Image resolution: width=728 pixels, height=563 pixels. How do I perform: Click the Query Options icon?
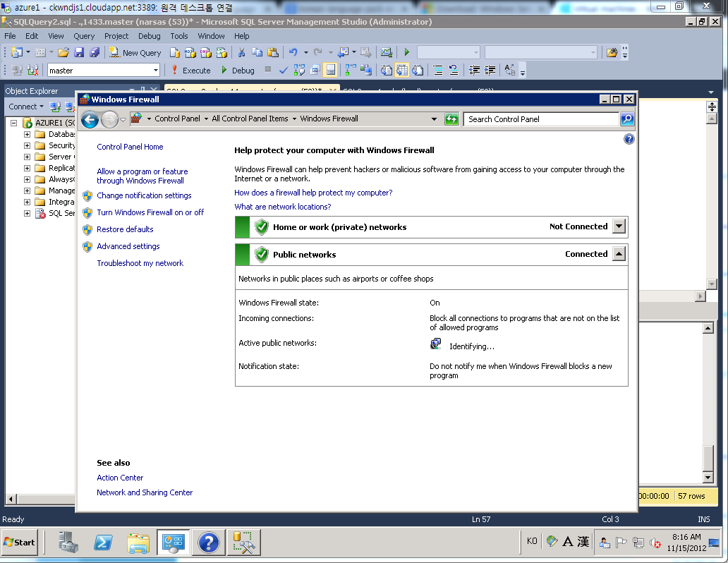[x=315, y=70]
